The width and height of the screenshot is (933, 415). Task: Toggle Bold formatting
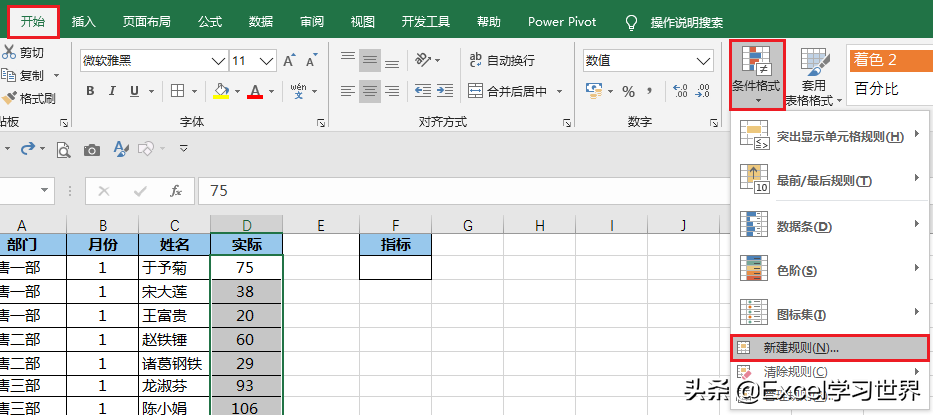pos(90,91)
